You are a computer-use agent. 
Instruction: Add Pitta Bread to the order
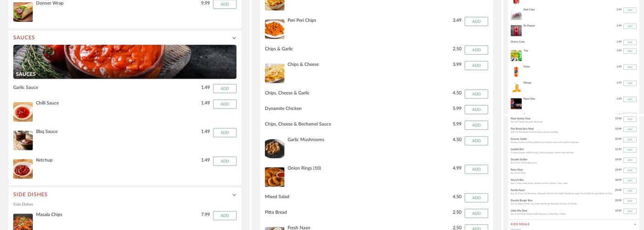tap(476, 214)
